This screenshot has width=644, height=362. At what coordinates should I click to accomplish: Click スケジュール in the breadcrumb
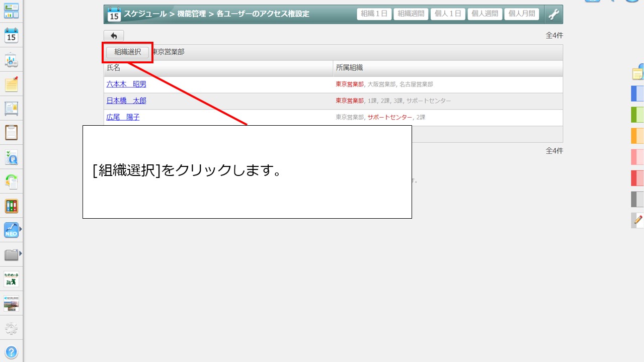point(145,14)
